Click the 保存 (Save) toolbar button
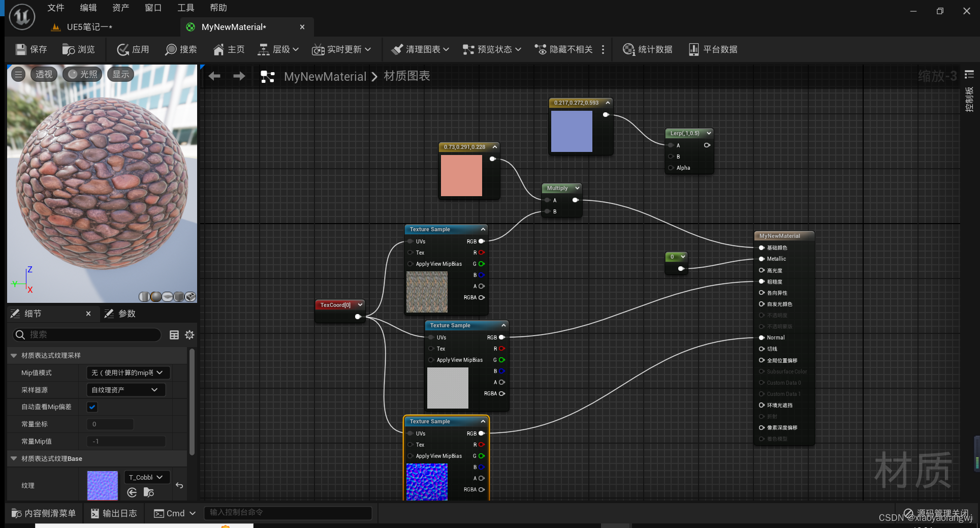 31,49
